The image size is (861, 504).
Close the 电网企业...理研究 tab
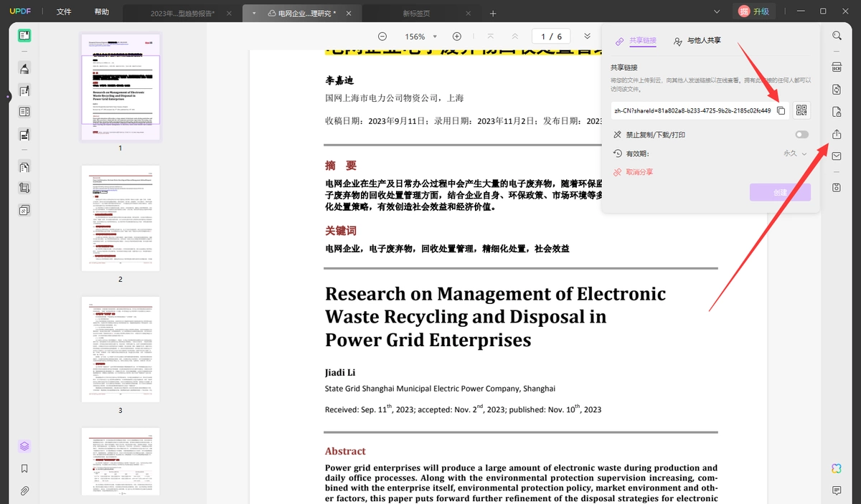349,14
